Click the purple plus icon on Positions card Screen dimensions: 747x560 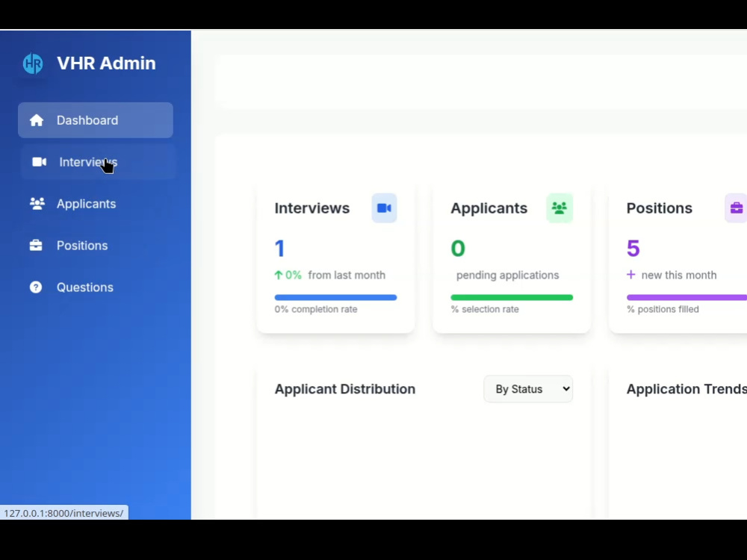pos(630,275)
